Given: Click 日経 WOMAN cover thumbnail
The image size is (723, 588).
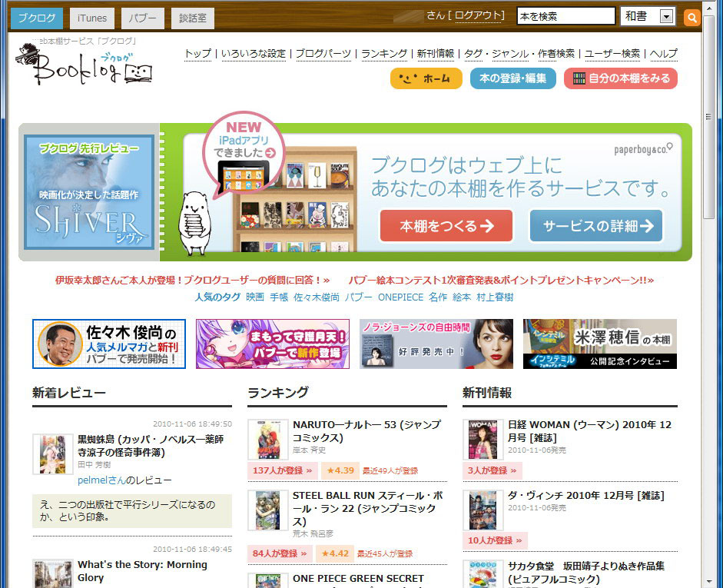Looking at the screenshot, I should (483, 440).
